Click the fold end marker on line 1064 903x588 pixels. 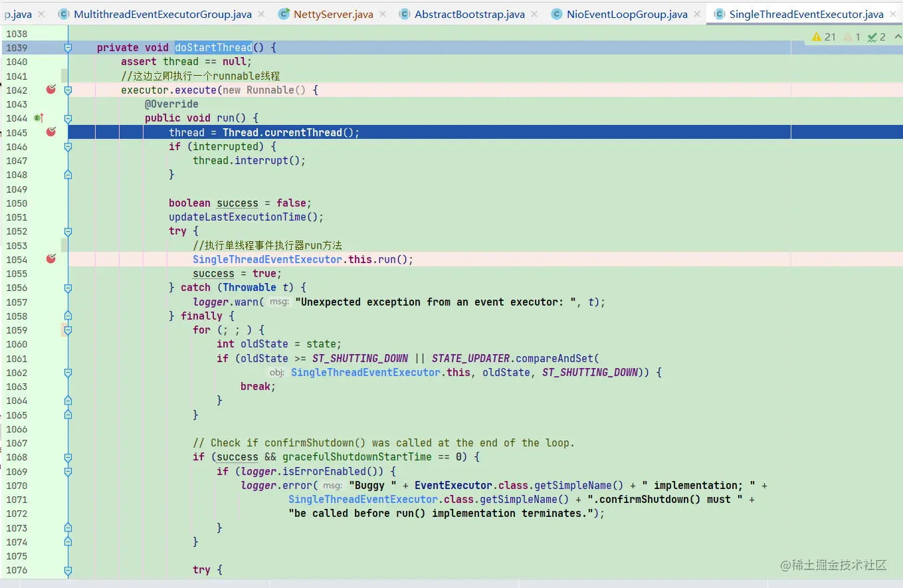point(68,401)
